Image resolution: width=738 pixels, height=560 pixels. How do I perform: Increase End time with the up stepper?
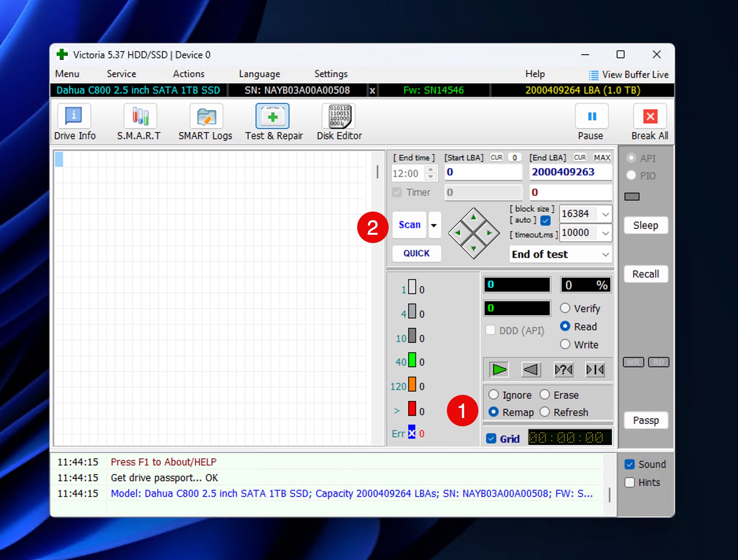pos(431,169)
